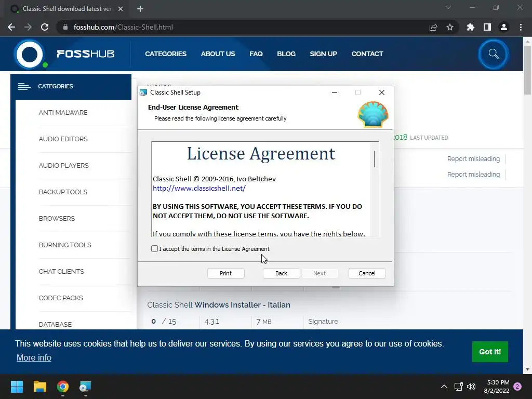The width and height of the screenshot is (532, 399).
Task: Click the share this page icon
Action: click(x=433, y=27)
